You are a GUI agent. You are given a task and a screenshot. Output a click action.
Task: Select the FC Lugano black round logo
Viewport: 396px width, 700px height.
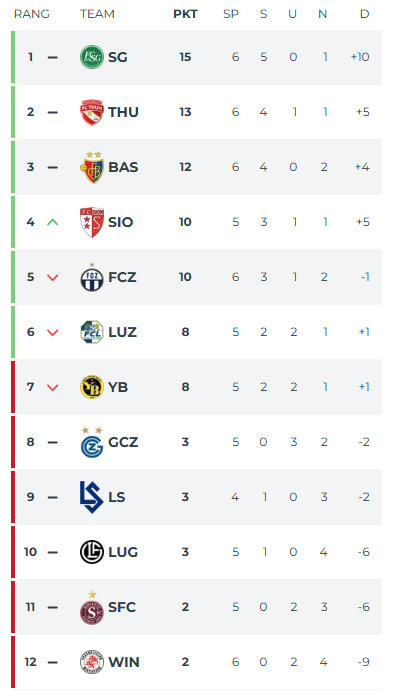pos(92,552)
